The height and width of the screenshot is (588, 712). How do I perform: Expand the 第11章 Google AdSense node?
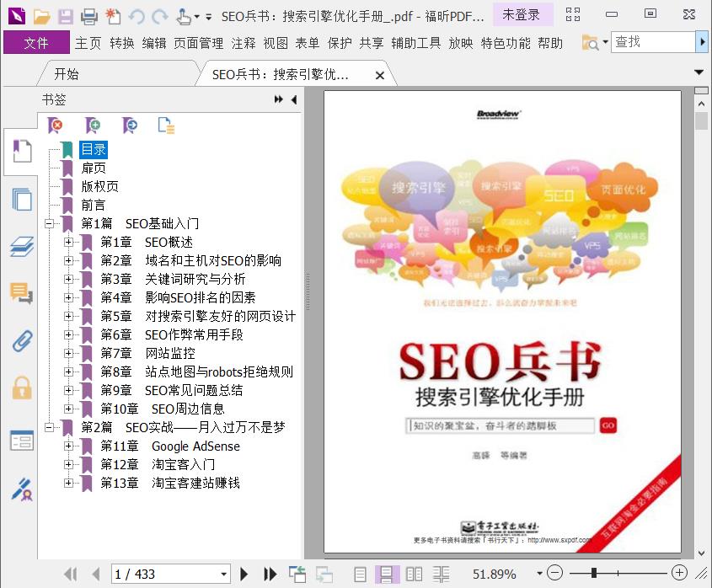coord(68,446)
